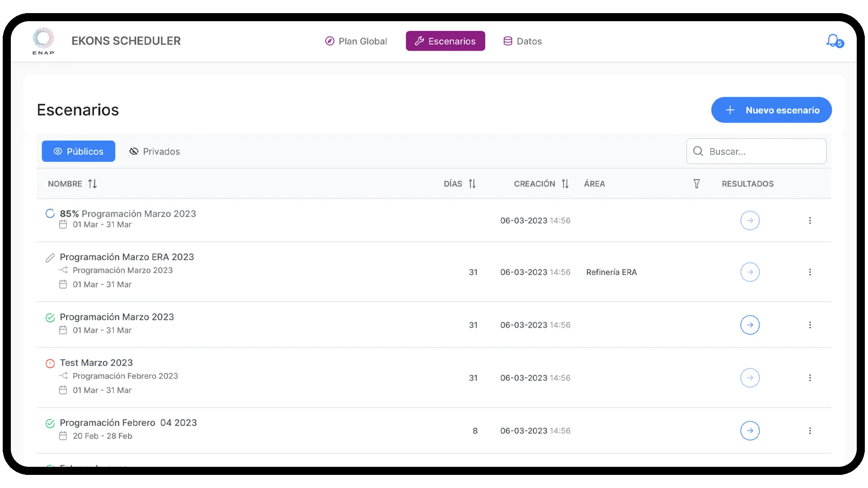The width and height of the screenshot is (868, 488).
Task: Open the notifications bell
Action: click(834, 41)
